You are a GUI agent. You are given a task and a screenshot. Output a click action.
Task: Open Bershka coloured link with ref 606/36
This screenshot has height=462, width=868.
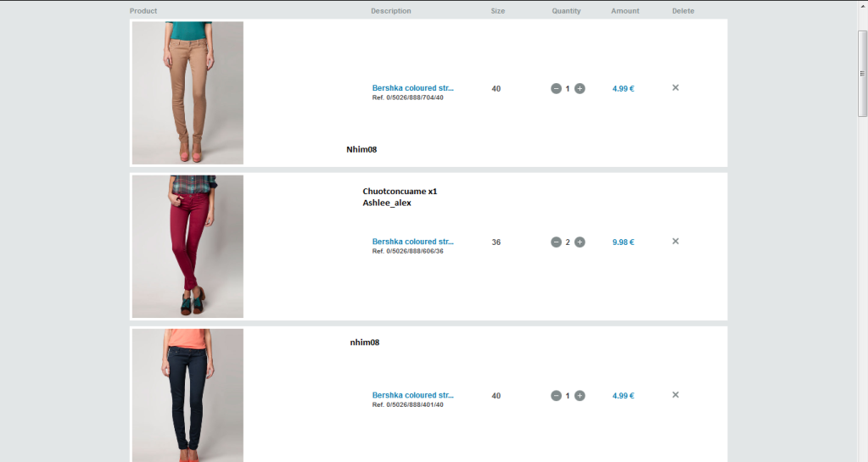(413, 242)
